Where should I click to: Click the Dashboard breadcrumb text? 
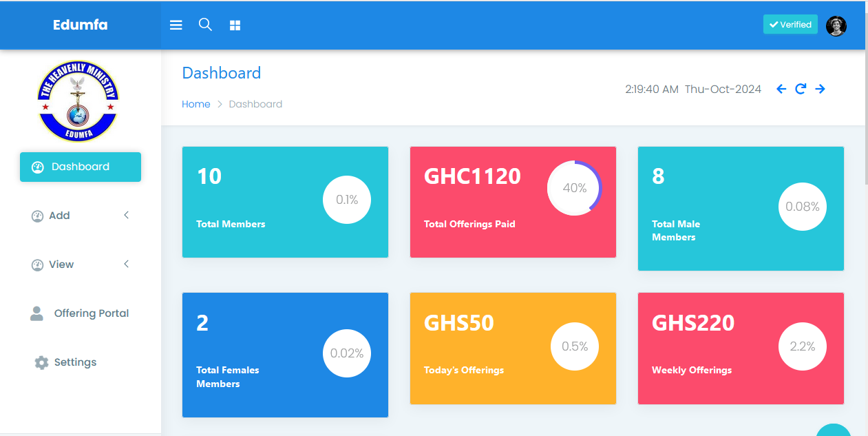(x=255, y=104)
